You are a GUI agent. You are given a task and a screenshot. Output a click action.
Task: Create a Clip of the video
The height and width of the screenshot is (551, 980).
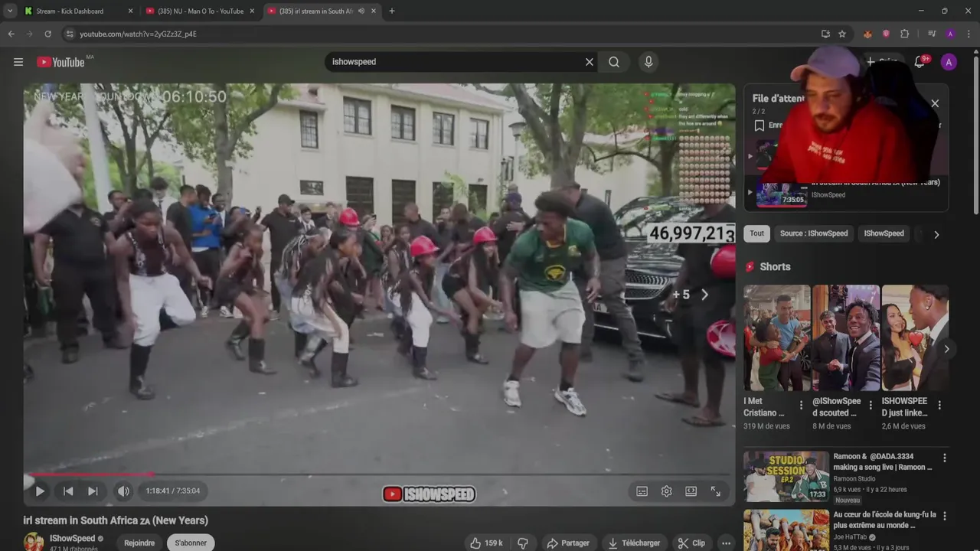click(691, 543)
